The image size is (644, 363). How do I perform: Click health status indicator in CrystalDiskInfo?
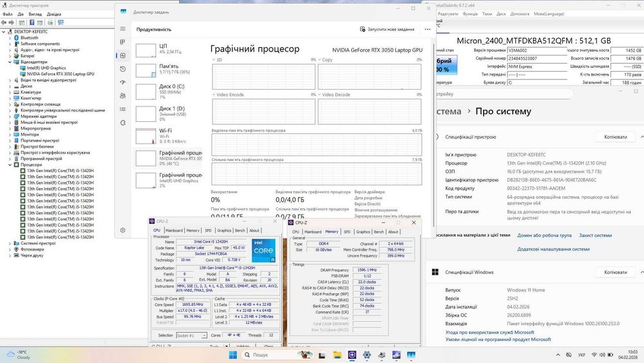[x=446, y=65]
